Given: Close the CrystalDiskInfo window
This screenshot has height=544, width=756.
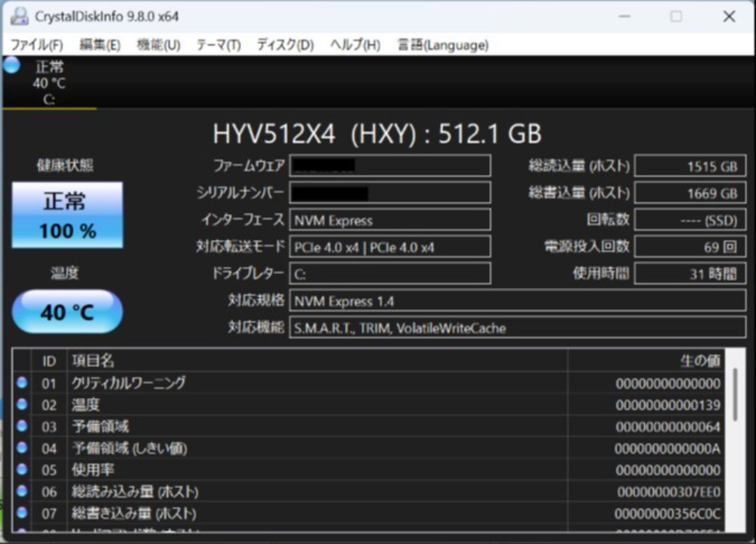Looking at the screenshot, I should click(729, 17).
